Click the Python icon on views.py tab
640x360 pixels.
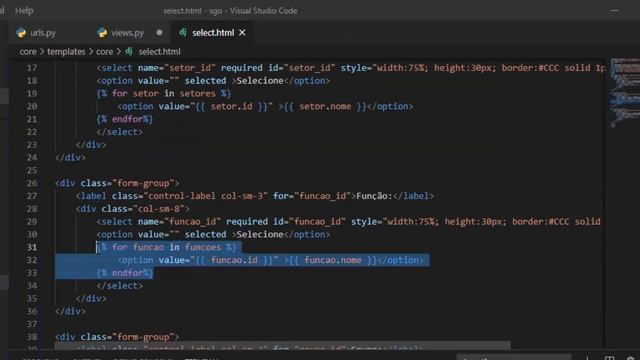point(102,33)
